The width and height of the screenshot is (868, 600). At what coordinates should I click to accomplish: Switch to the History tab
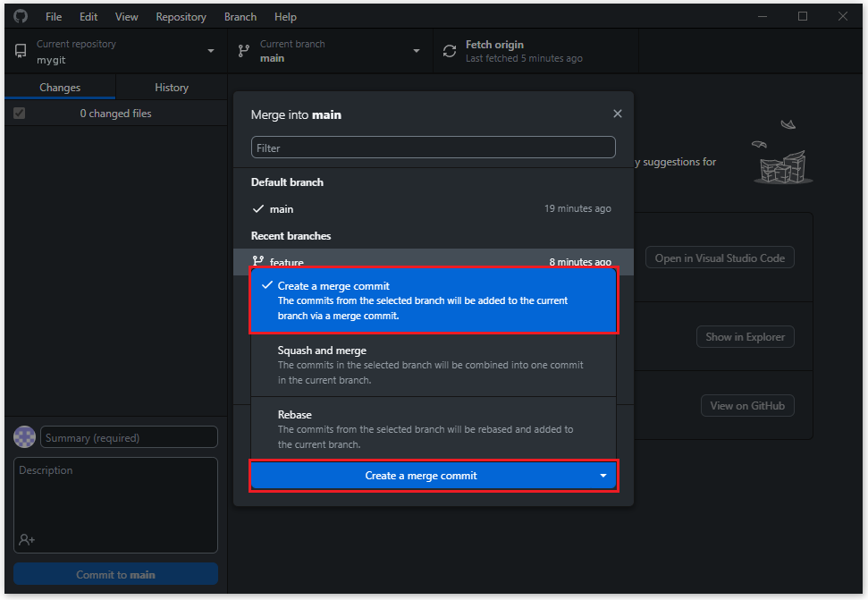172,88
